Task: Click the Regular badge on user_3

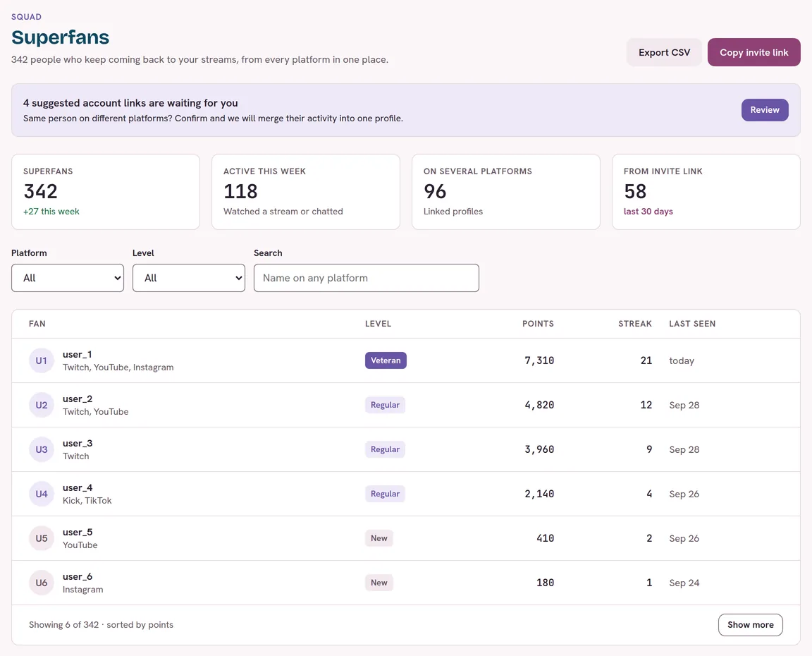Action: click(x=385, y=450)
